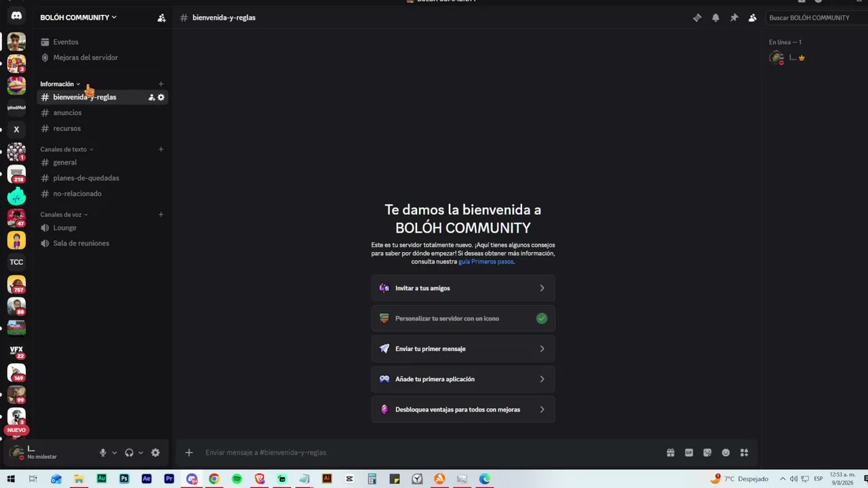The width and height of the screenshot is (868, 488).
Task: Click Añade tu primera aplicación card
Action: 463,380
